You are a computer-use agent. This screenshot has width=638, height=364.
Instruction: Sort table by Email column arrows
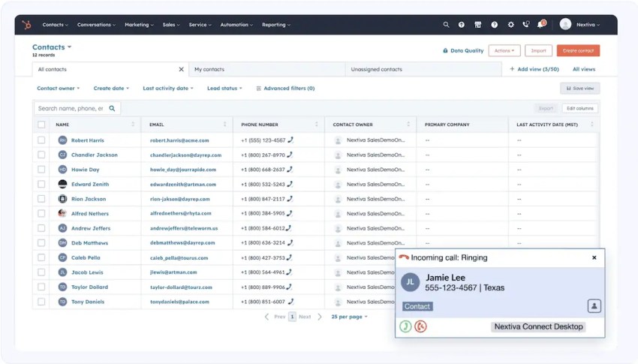tap(225, 124)
